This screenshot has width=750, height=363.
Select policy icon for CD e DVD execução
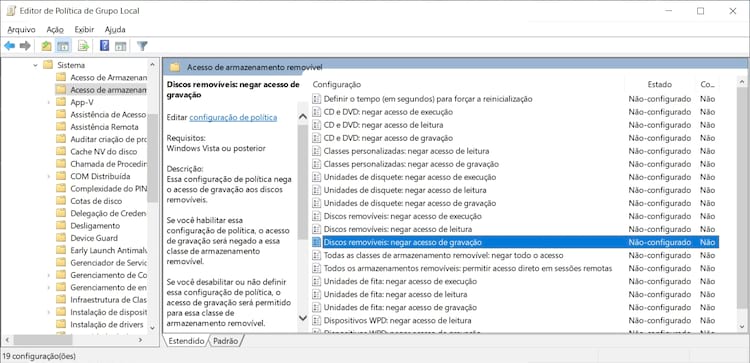316,112
